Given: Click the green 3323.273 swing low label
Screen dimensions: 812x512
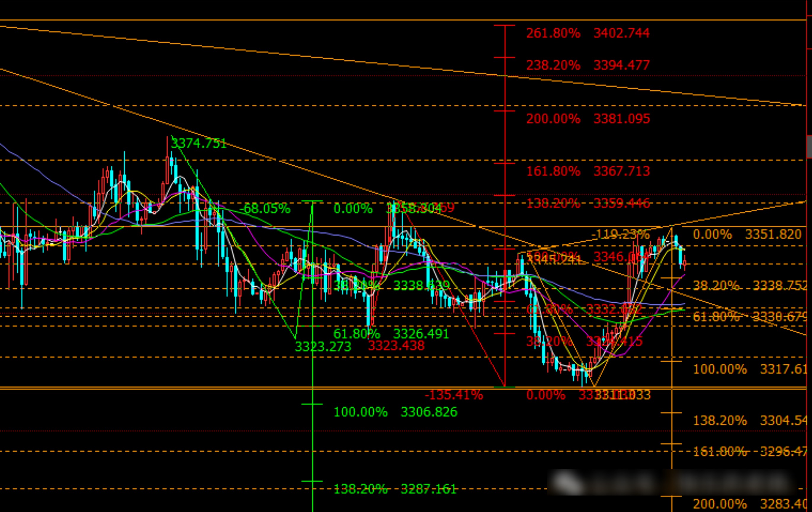Looking at the screenshot, I should coord(323,347).
